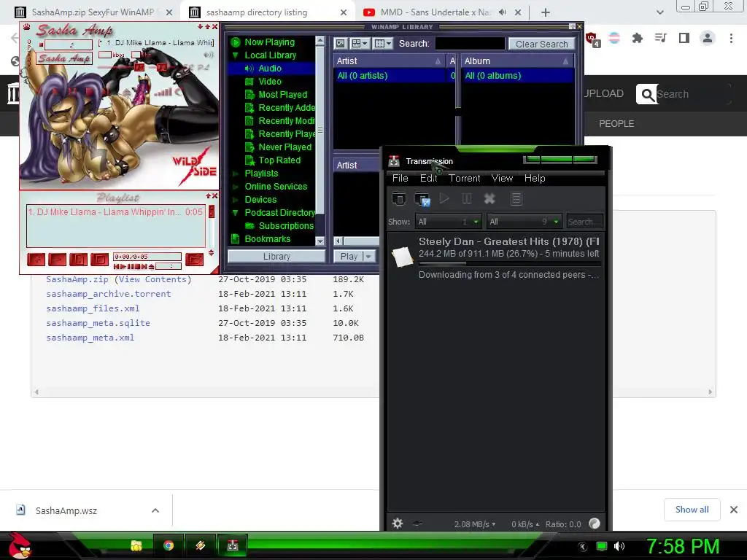Click the remove files button in Winamp playlist

coord(57,260)
